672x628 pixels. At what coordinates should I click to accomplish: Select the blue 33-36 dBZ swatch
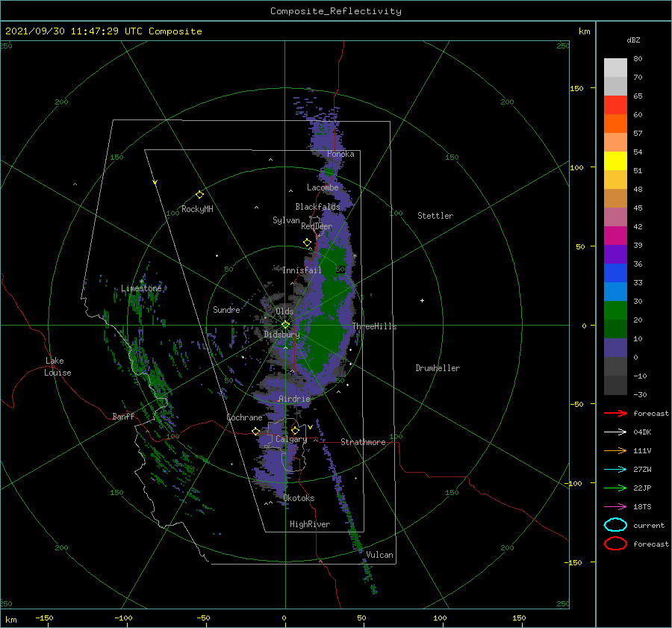click(615, 273)
